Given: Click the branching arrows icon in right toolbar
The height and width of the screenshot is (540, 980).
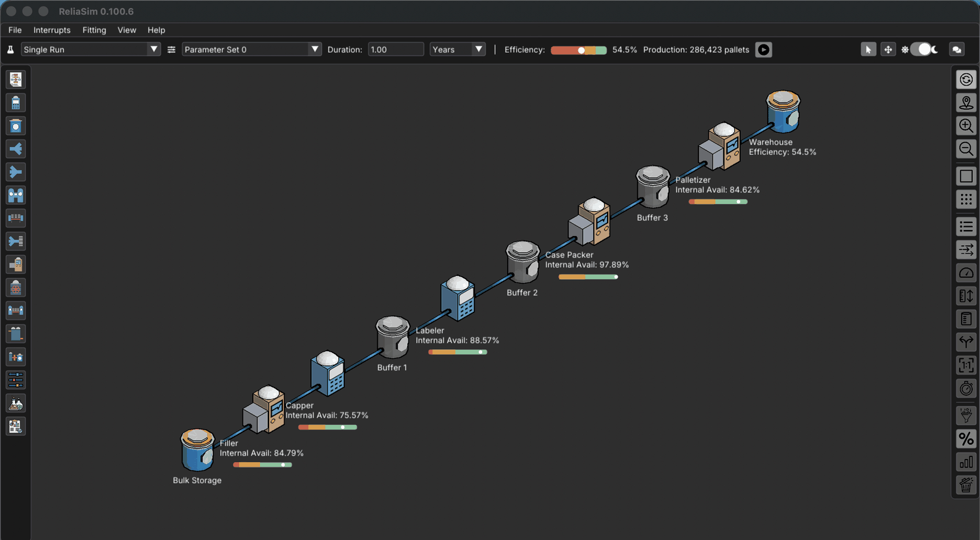Looking at the screenshot, I should tap(966, 342).
